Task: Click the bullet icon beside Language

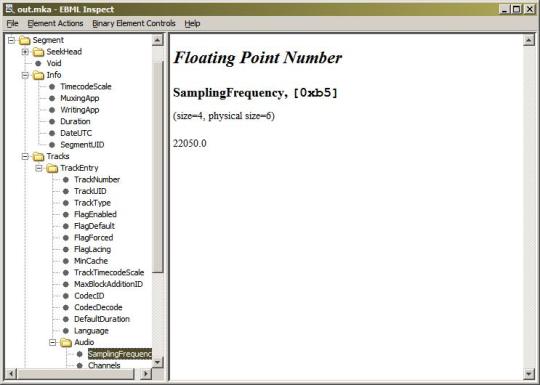Action: coord(66,331)
